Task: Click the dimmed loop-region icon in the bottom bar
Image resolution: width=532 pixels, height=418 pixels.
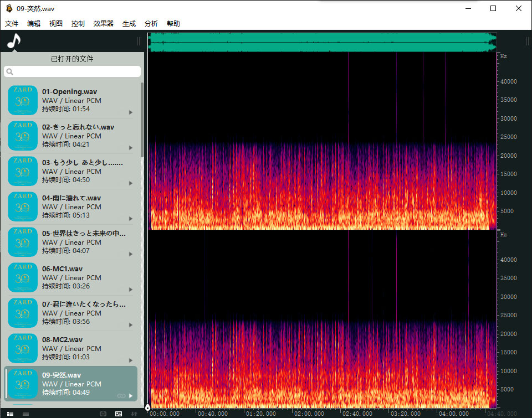Action: [103, 414]
